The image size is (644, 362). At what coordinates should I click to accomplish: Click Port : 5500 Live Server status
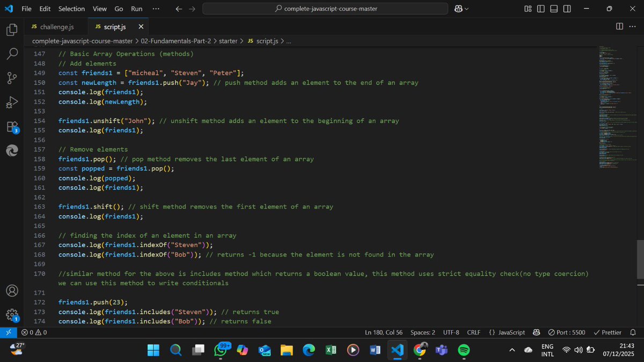point(567,333)
